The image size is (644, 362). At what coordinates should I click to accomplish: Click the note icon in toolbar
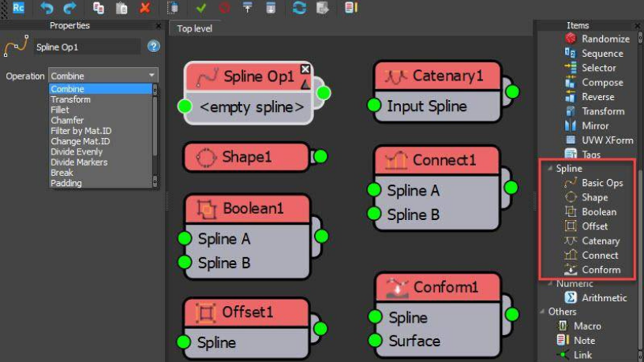[x=351, y=8]
